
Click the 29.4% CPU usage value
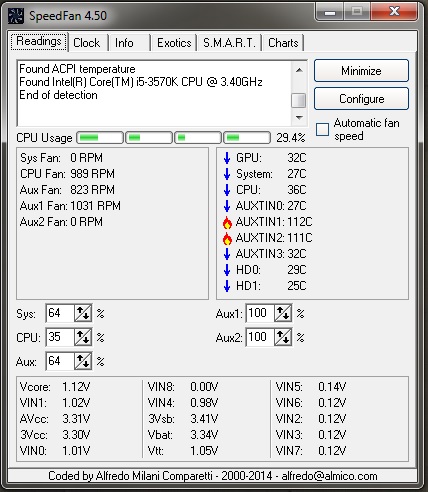[291, 138]
